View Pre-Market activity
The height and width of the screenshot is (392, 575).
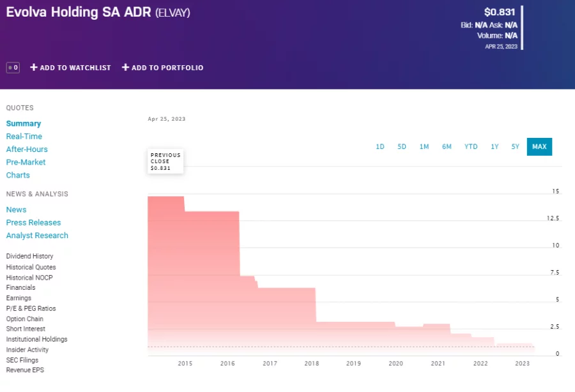click(x=26, y=162)
